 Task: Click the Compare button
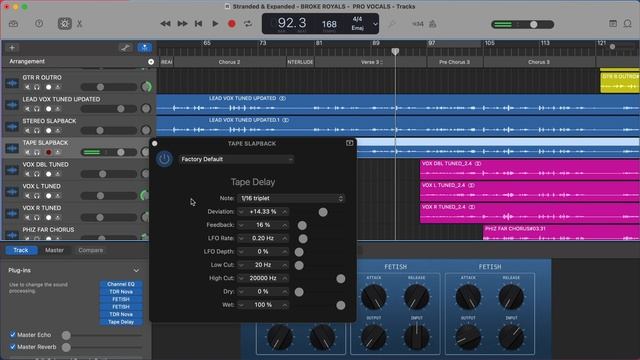tap(91, 250)
